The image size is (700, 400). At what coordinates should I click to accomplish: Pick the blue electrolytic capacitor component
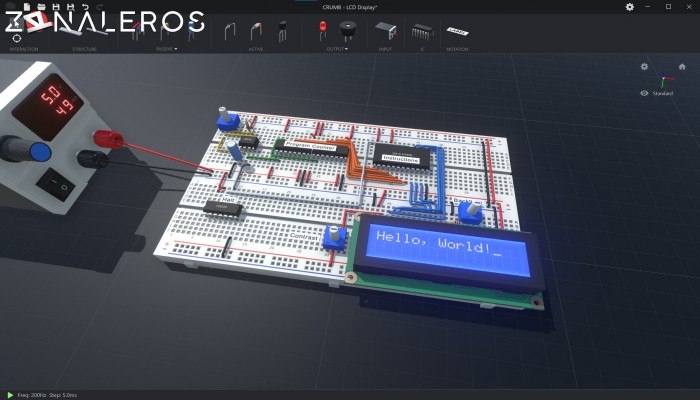click(x=191, y=31)
